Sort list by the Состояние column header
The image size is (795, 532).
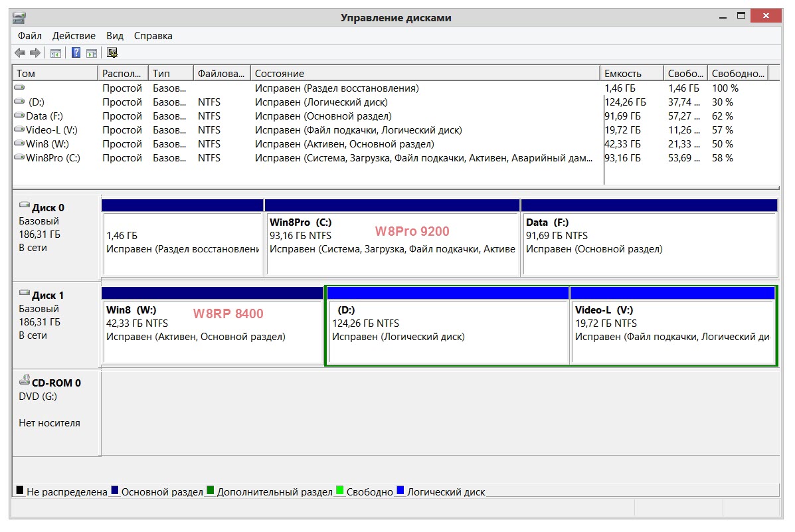425,74
